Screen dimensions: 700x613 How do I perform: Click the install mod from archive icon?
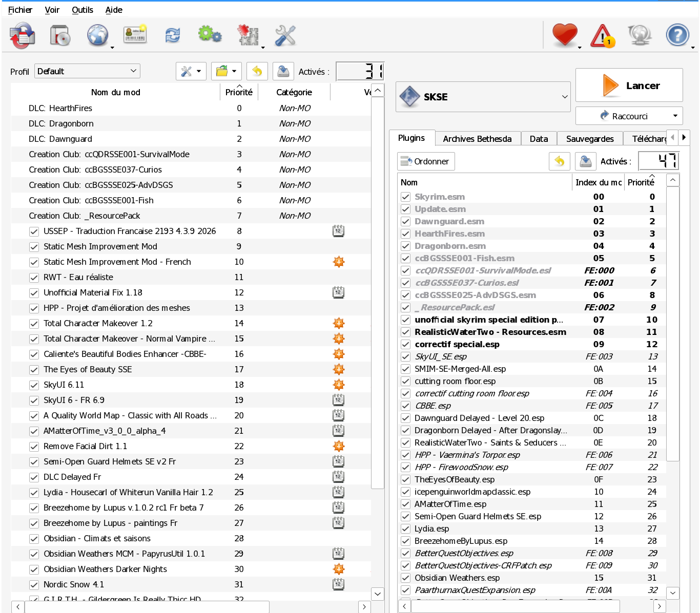pos(22,35)
